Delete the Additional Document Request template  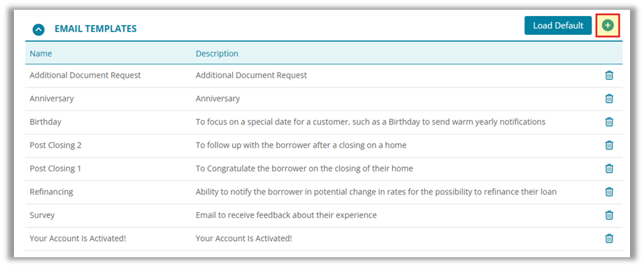point(609,75)
